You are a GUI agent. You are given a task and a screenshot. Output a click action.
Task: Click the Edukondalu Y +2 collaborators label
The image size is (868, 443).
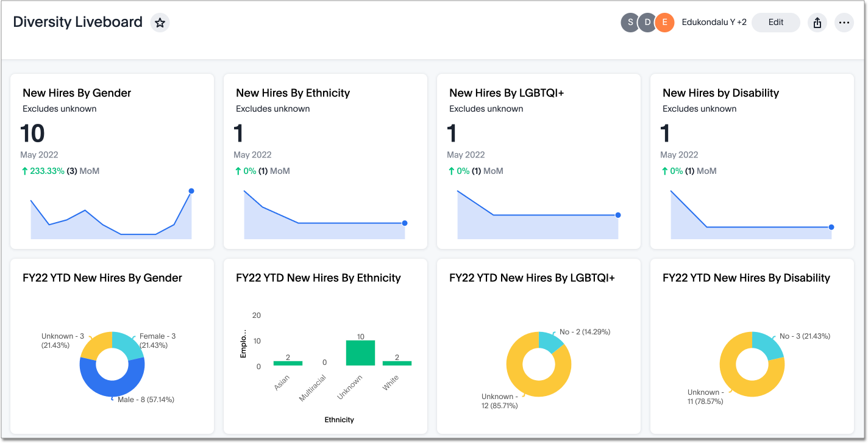pyautogui.click(x=714, y=23)
